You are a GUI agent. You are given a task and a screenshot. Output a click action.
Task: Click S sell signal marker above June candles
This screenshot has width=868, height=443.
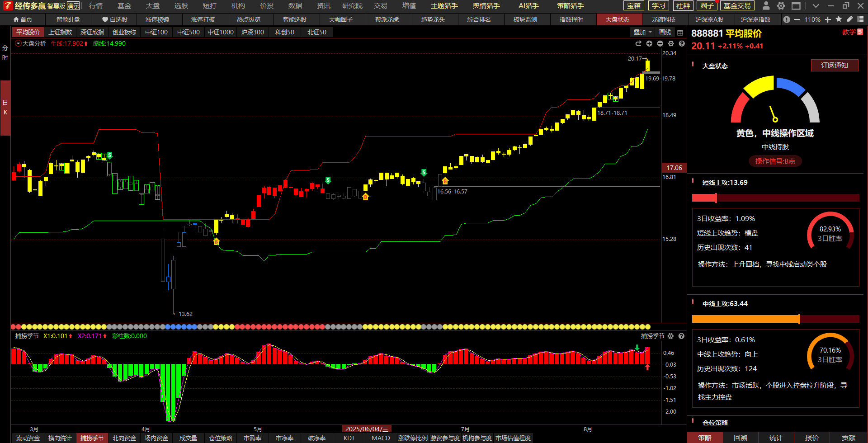424,172
